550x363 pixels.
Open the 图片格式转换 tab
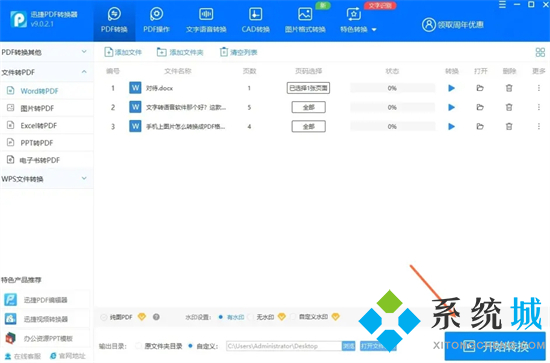(305, 20)
